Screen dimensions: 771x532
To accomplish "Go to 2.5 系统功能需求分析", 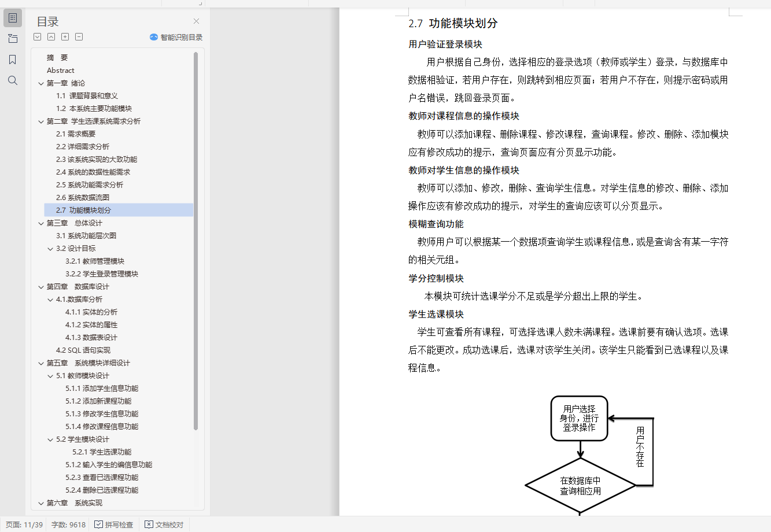I will click(90, 185).
